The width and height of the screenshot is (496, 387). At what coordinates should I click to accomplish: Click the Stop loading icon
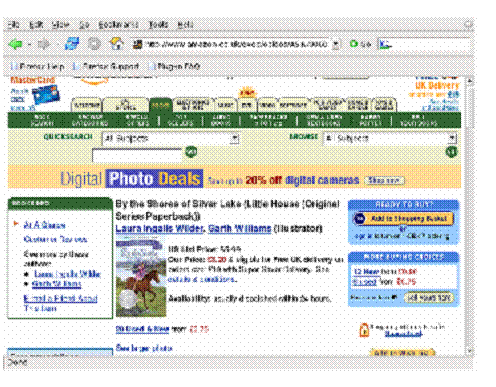pyautogui.click(x=94, y=44)
